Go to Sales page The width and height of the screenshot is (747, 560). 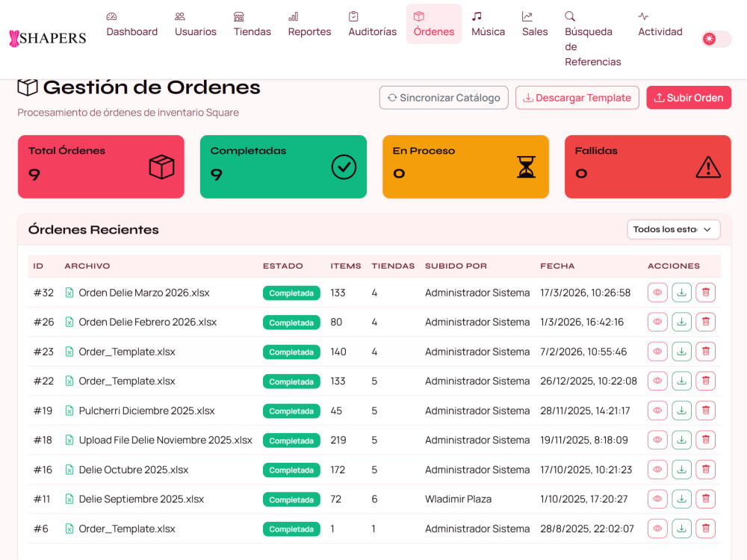(x=535, y=25)
